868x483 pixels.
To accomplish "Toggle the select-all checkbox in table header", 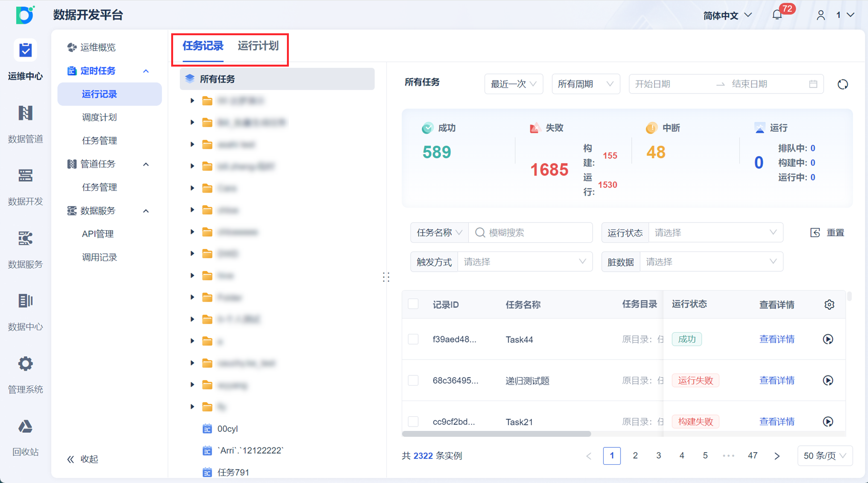I will point(413,304).
